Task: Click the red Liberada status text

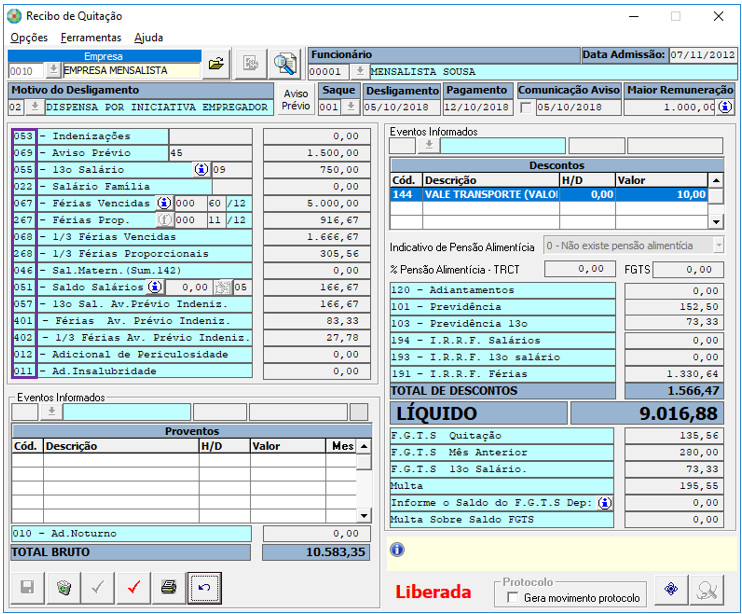Action: [433, 592]
